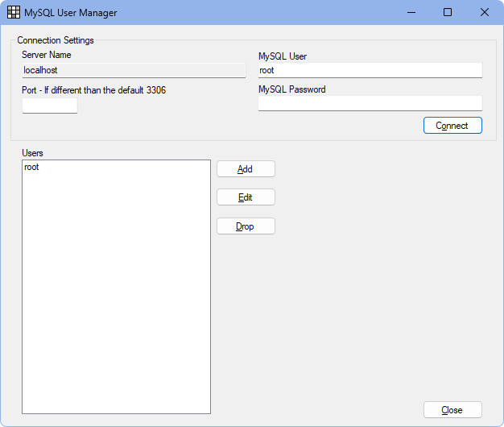
Task: Click the Port default 3306 label
Action: click(94, 90)
